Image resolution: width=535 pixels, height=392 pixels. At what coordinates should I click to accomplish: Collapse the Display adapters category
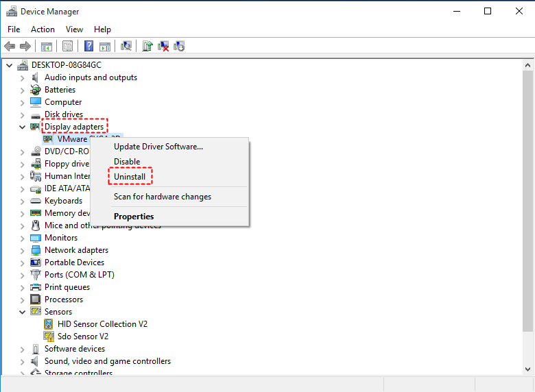[x=23, y=127]
